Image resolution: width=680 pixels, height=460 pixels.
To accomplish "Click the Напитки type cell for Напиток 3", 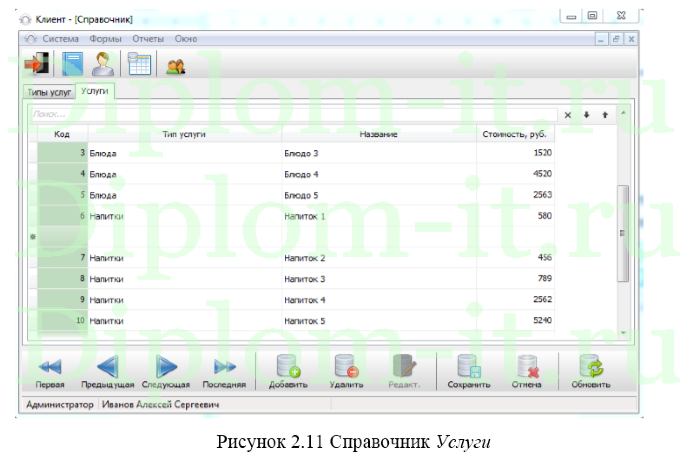I will pyautogui.click(x=185, y=279).
